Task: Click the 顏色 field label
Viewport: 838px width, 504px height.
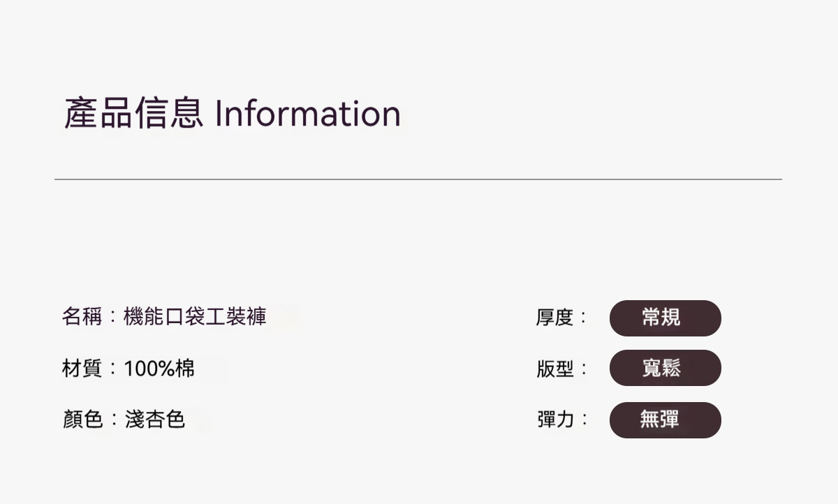Action: click(x=82, y=420)
